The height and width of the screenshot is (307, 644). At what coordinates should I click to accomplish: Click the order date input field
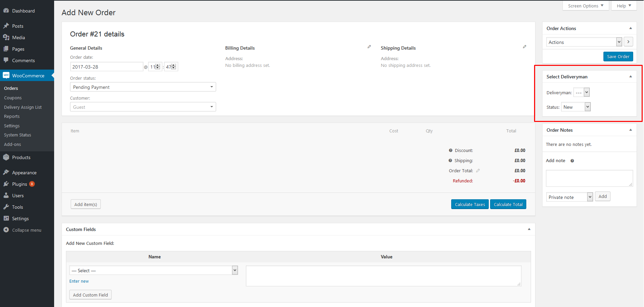pos(107,67)
